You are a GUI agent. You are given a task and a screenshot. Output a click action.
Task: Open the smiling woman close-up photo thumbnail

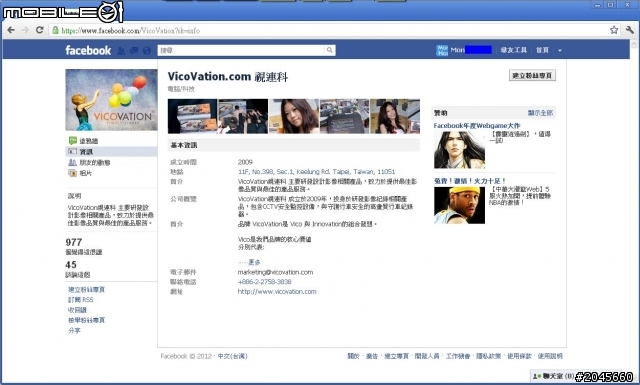pyautogui.click(x=294, y=116)
